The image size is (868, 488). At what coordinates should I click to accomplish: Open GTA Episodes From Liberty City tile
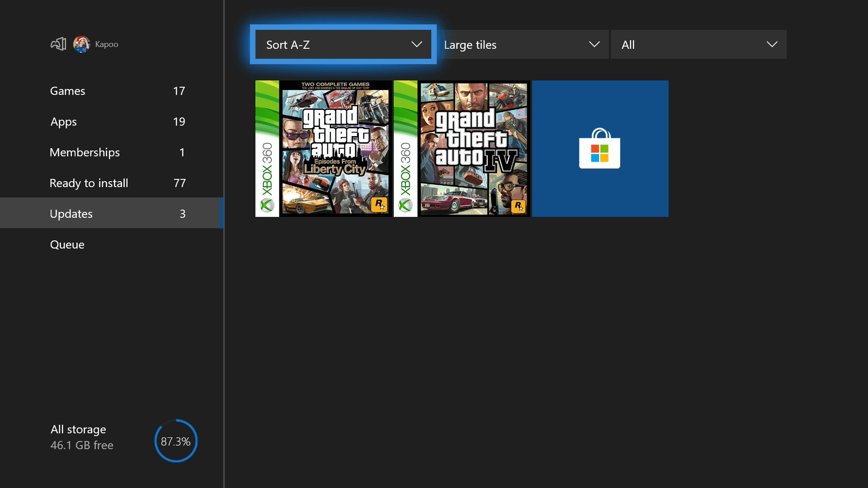(x=324, y=149)
